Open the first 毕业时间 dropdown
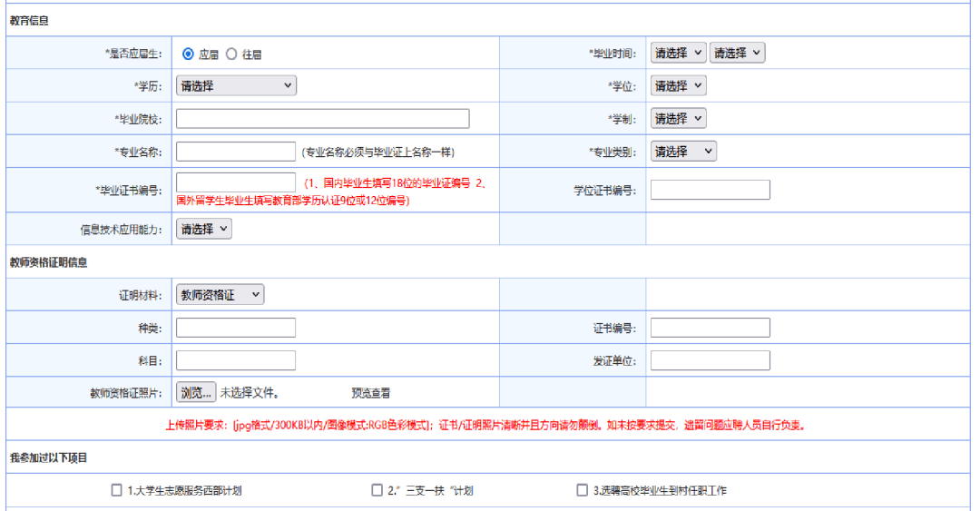The height and width of the screenshot is (511, 980). (678, 54)
